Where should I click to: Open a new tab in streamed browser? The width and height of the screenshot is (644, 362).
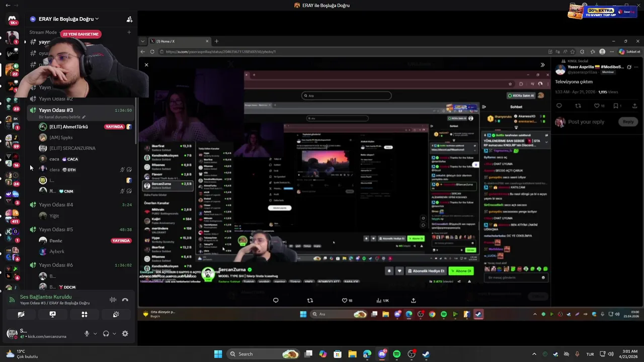coord(216,41)
